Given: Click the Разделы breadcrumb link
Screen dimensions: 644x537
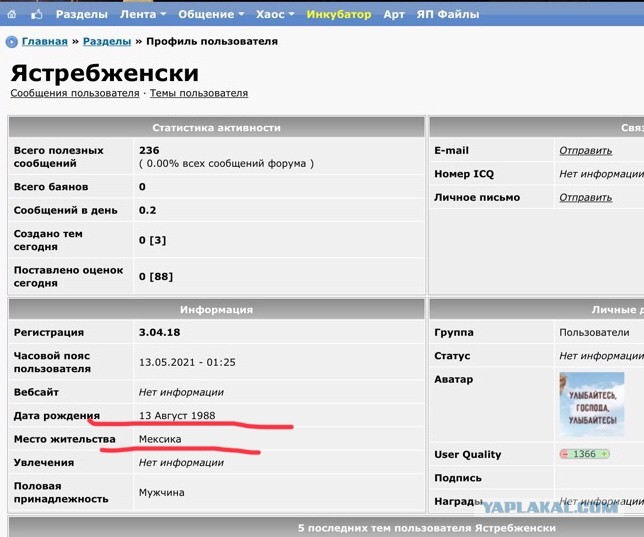Looking at the screenshot, I should [x=107, y=41].
